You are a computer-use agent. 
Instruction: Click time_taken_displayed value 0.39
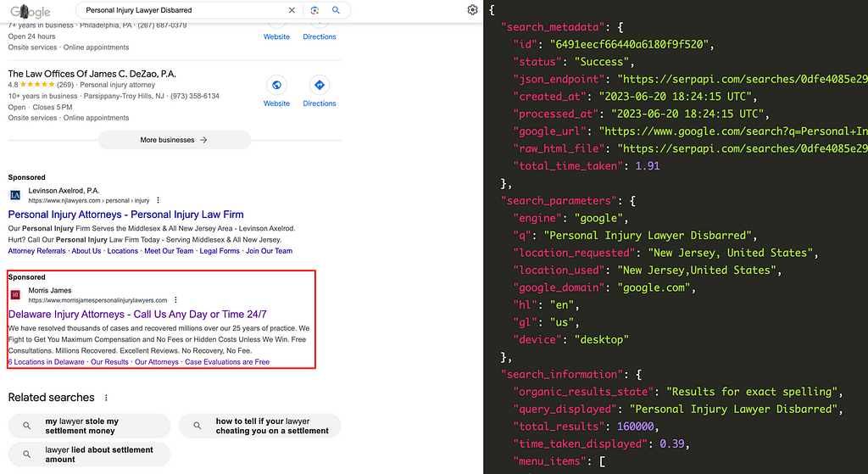672,443
